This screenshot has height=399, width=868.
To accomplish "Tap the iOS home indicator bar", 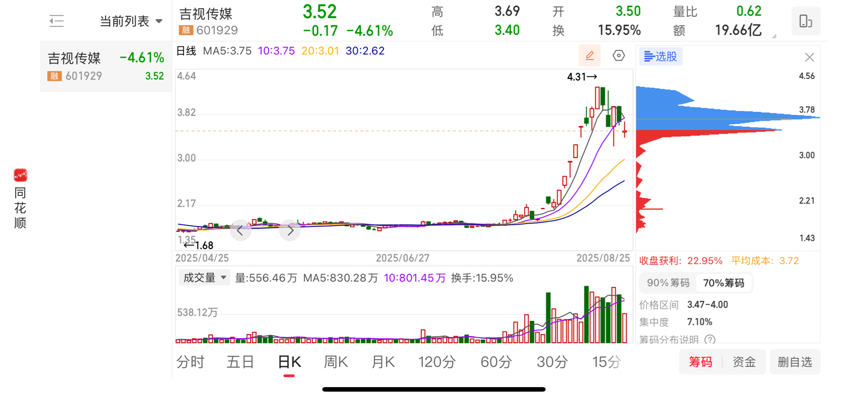I will (434, 389).
